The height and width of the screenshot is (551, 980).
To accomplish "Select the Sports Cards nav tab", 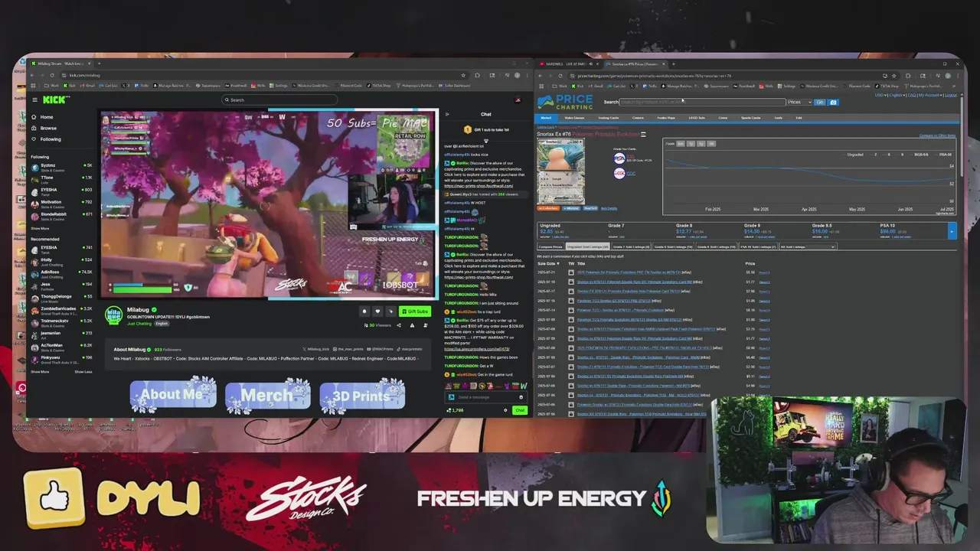I will click(750, 118).
